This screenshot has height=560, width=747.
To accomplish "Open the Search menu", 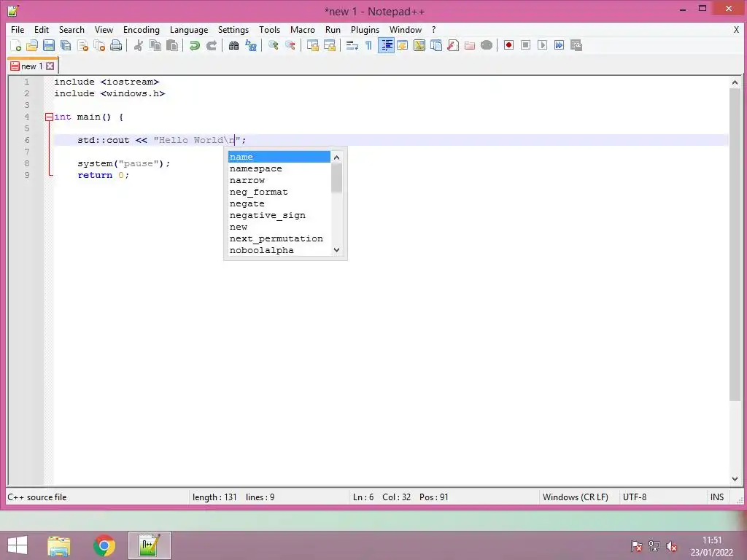I will point(71,29).
